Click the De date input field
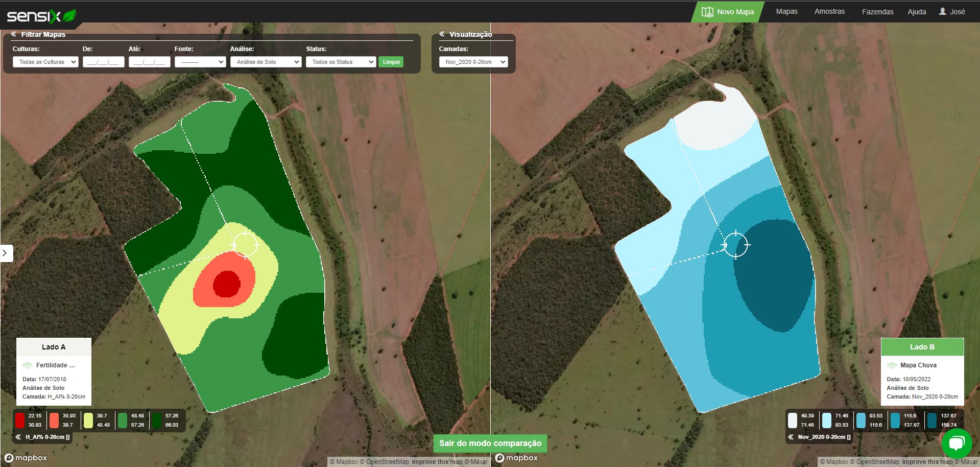980x467 pixels. tap(104, 62)
